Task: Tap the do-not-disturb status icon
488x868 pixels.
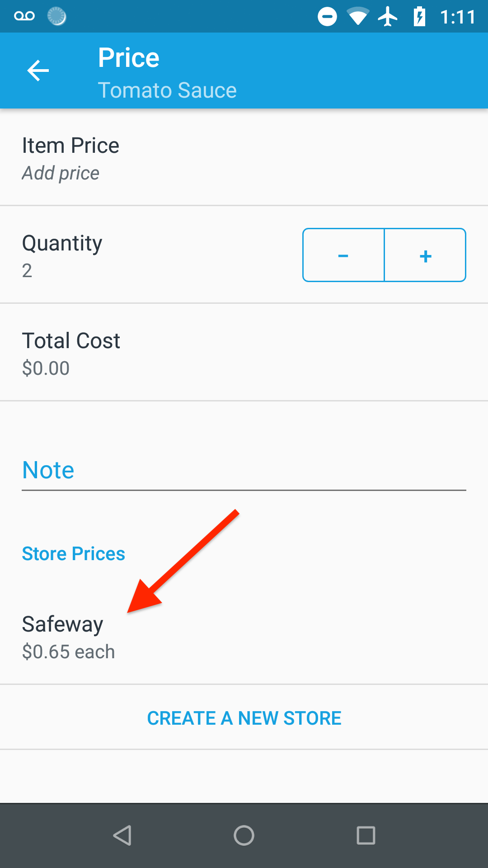Action: pyautogui.click(x=327, y=17)
